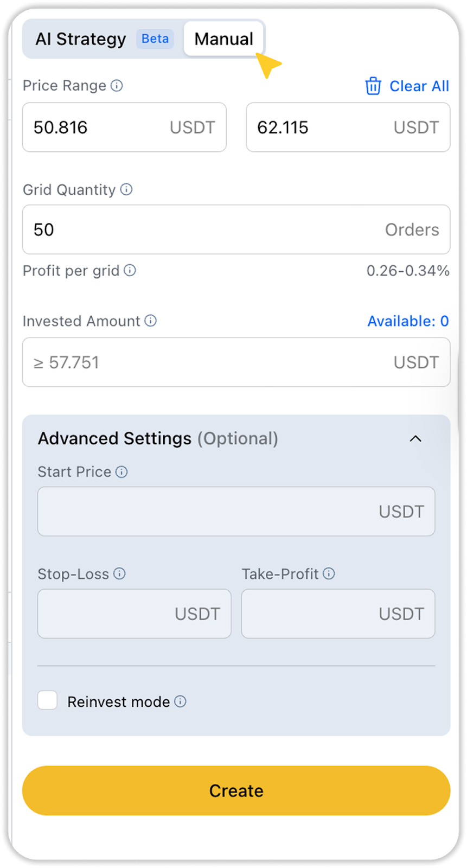Click the Start Price info icon
Viewport: 467px width, 868px height.
(121, 472)
